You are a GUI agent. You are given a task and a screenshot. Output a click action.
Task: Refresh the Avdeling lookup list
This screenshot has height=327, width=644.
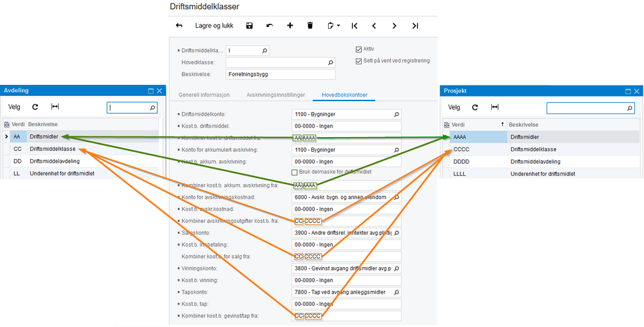point(35,107)
